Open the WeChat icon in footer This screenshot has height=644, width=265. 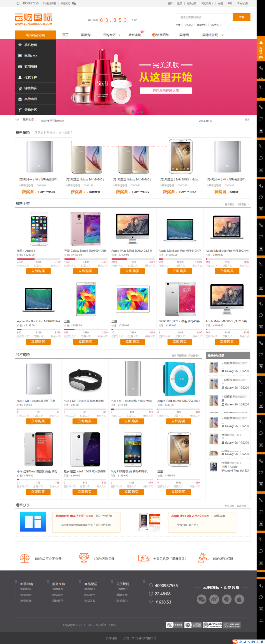[202, 599]
